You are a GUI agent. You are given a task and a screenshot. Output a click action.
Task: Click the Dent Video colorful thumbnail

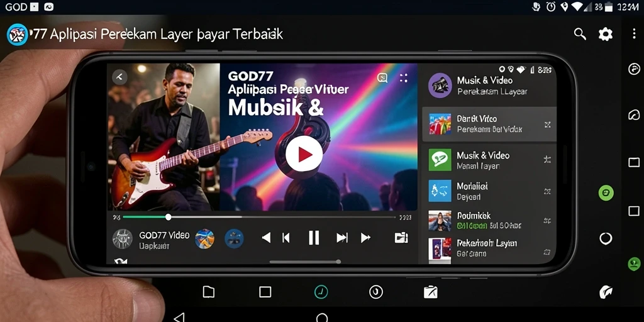[440, 124]
